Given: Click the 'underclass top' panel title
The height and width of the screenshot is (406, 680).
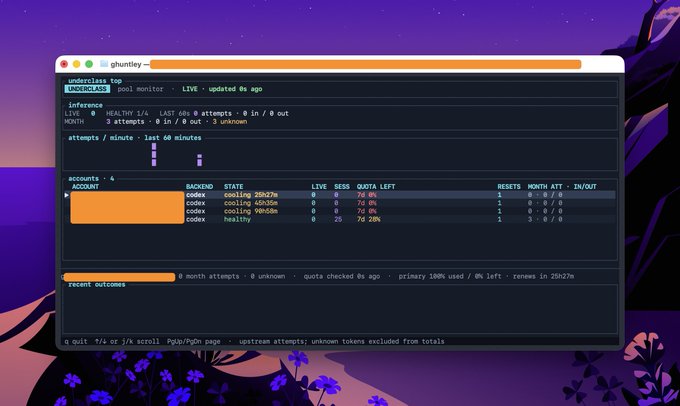Looking at the screenshot, I should (x=95, y=81).
